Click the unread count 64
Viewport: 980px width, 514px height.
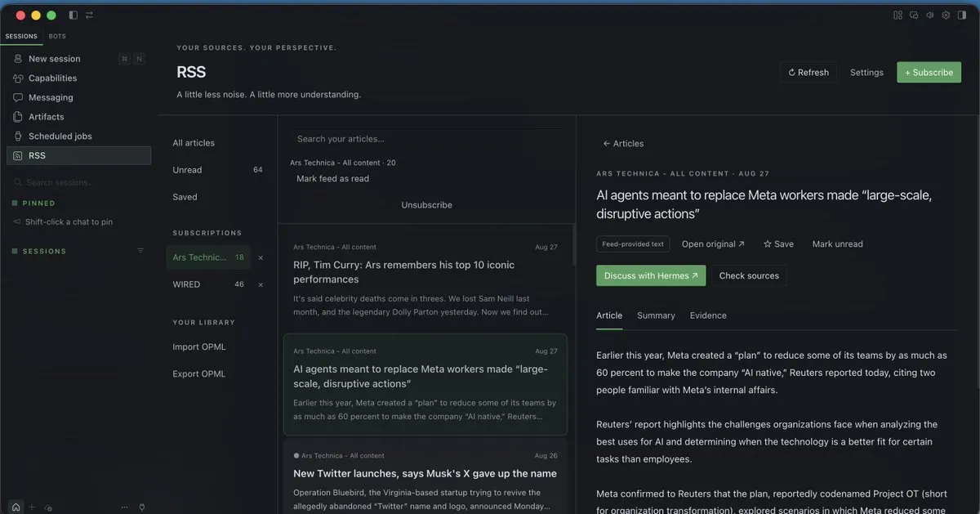[x=258, y=170]
